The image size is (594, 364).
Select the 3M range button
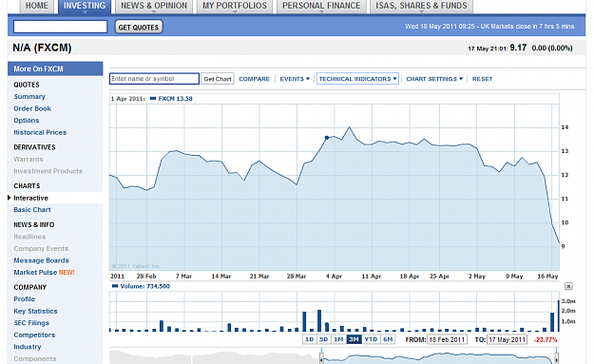click(354, 339)
